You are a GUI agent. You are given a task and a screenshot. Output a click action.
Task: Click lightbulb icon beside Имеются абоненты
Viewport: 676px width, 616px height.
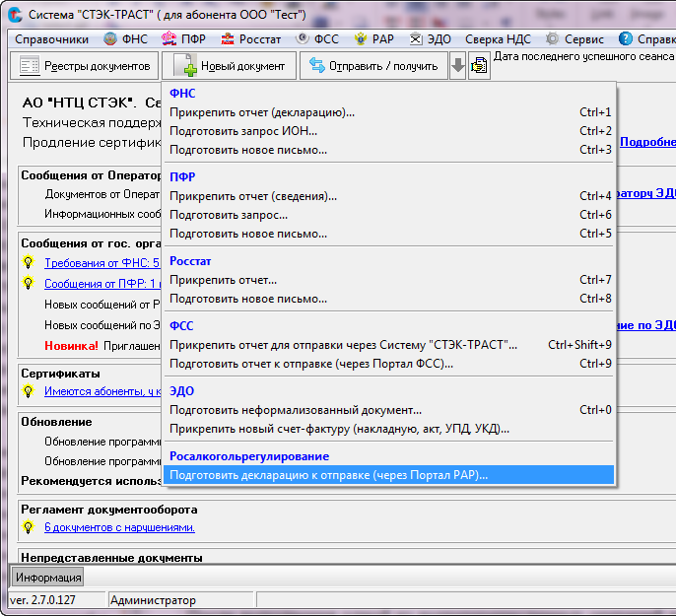pyautogui.click(x=28, y=391)
